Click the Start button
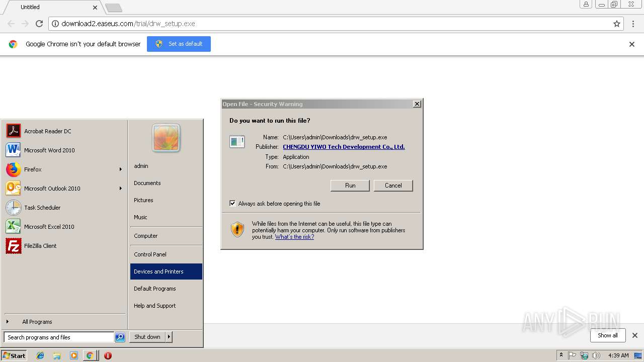 pyautogui.click(x=14, y=355)
